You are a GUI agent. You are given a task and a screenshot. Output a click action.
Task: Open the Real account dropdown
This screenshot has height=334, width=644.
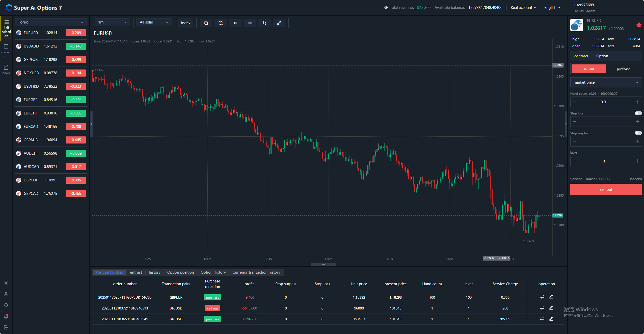click(x=523, y=8)
